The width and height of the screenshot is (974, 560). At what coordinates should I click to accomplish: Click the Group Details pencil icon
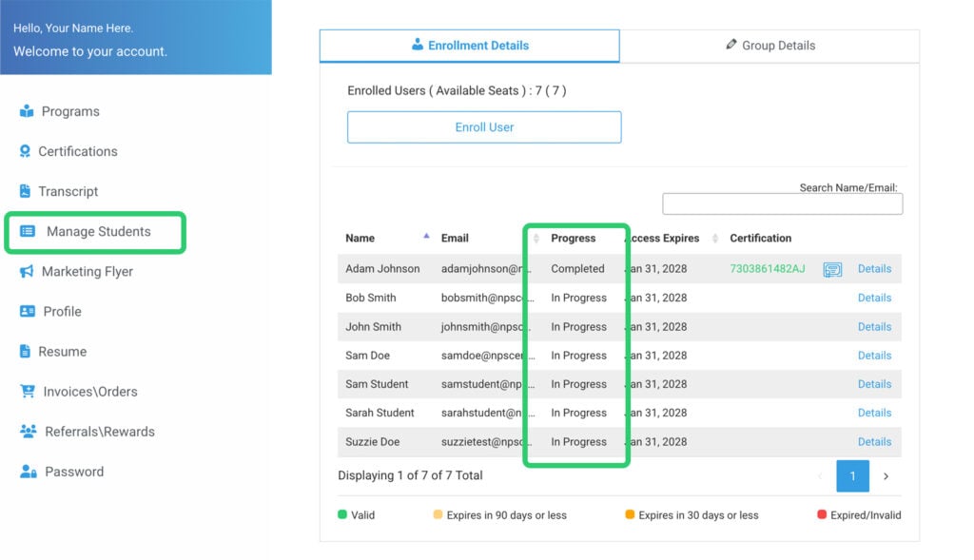(731, 45)
